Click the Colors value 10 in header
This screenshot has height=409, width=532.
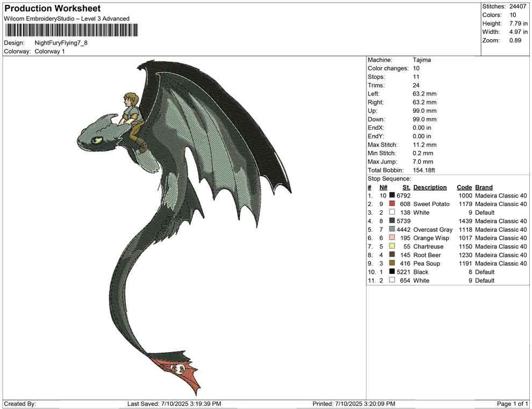(513, 15)
